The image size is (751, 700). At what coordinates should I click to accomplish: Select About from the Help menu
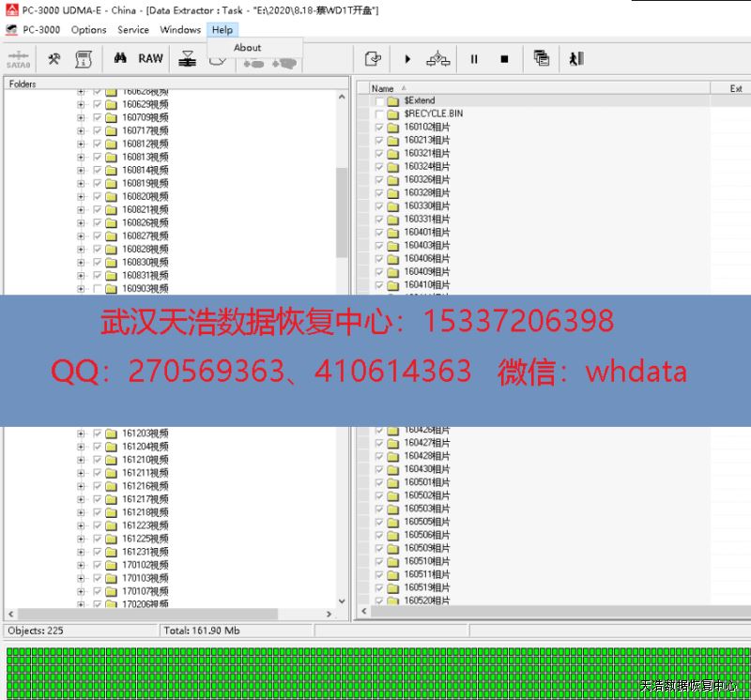pos(248,48)
